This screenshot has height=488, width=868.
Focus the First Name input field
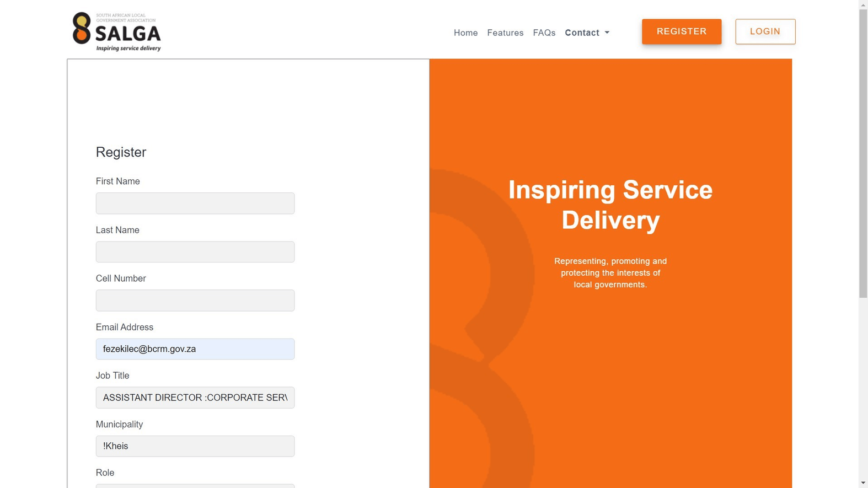[195, 203]
